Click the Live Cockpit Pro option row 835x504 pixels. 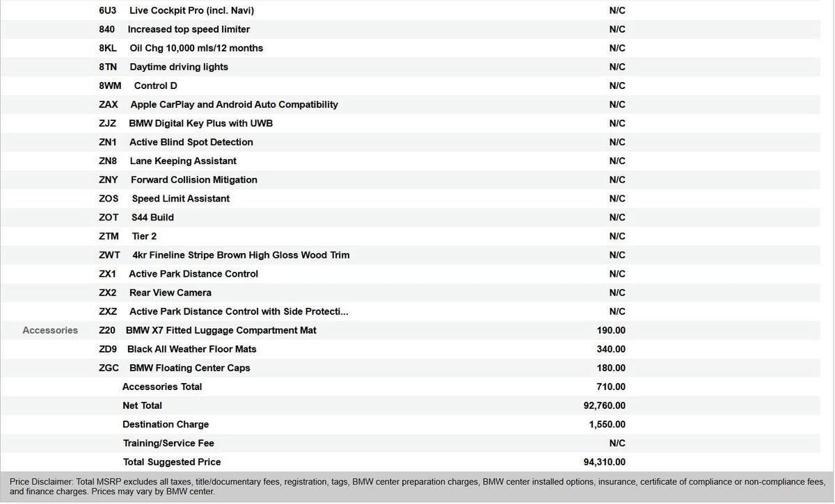click(x=191, y=10)
